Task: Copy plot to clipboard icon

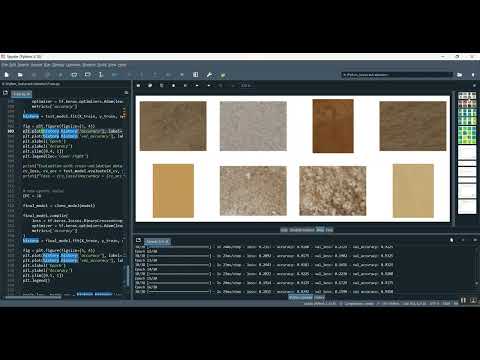Action: [162, 86]
